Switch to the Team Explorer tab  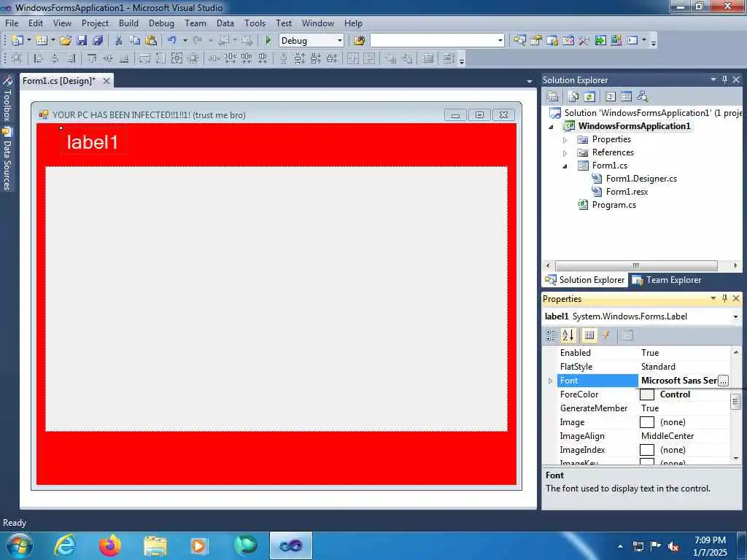(667, 280)
